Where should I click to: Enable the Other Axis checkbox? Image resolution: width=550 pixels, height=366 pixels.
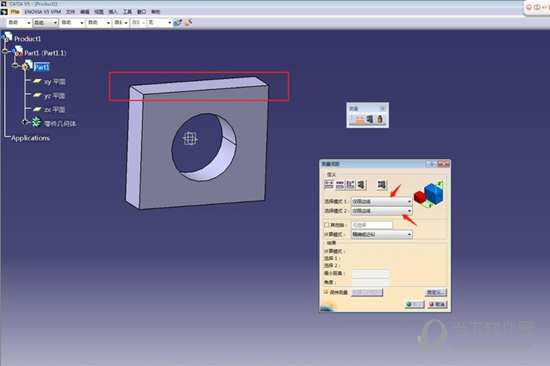pos(327,225)
